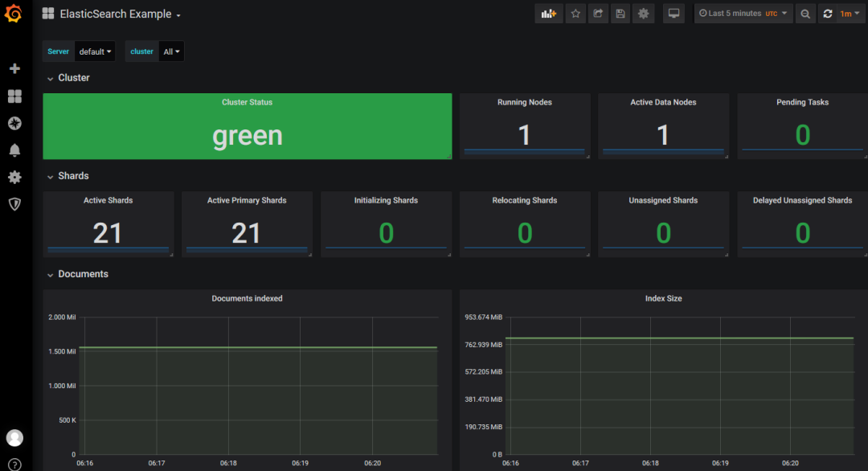
Task: Open the 1m refresh interval dropdown
Action: click(850, 14)
